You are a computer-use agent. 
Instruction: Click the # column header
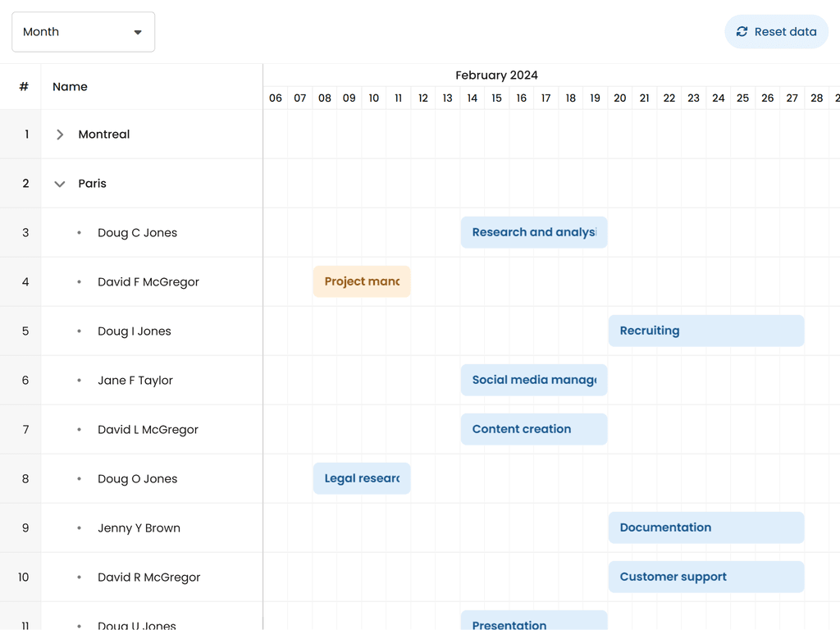point(24,87)
